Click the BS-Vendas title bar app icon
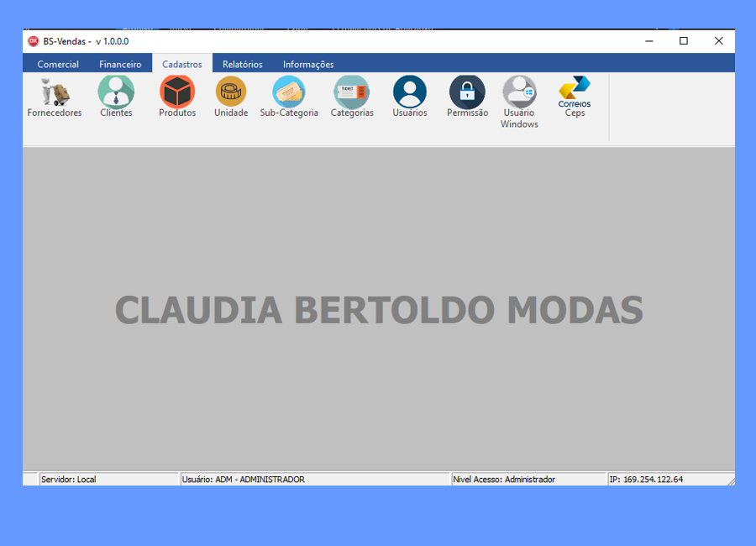Image resolution: width=756 pixels, height=546 pixels. pos(34,41)
